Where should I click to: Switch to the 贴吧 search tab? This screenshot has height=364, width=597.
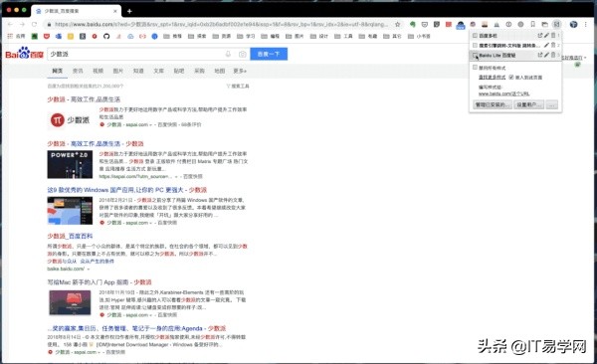(179, 71)
